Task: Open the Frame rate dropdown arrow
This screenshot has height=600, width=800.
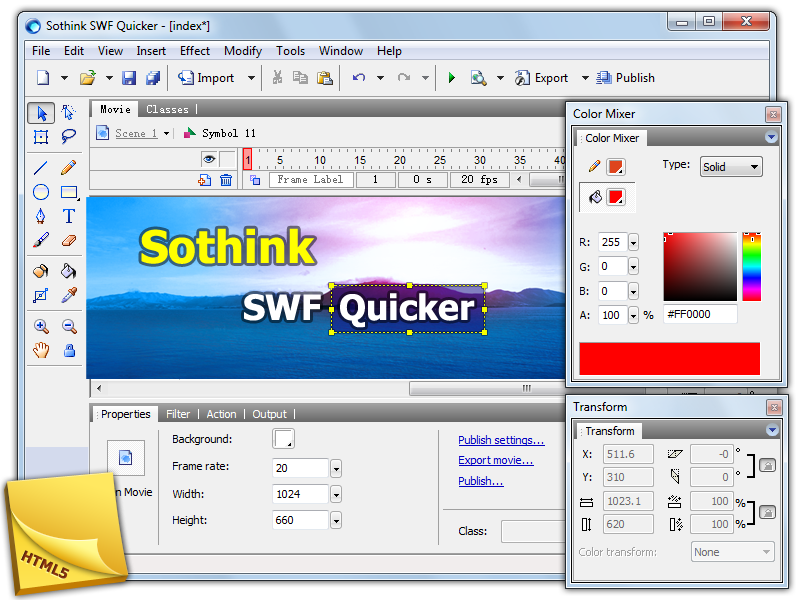Action: [x=336, y=468]
